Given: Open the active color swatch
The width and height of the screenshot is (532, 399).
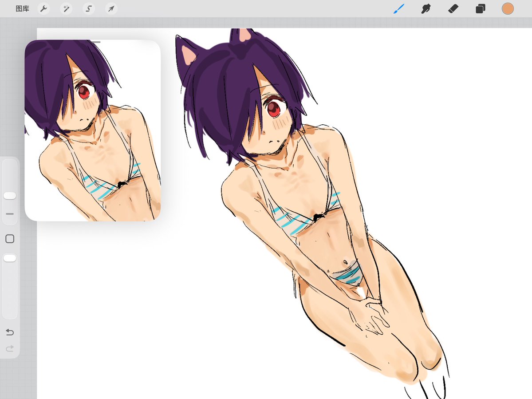Looking at the screenshot, I should click(508, 9).
